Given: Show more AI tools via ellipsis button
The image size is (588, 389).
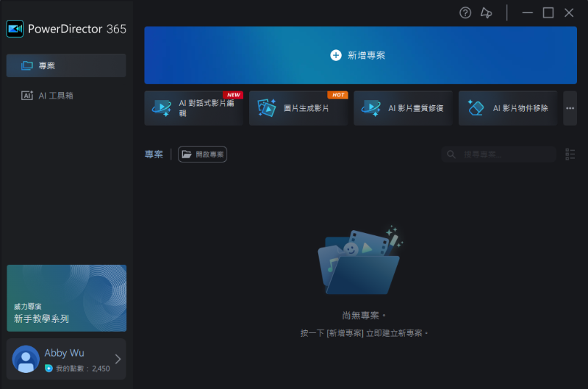Looking at the screenshot, I should [570, 108].
